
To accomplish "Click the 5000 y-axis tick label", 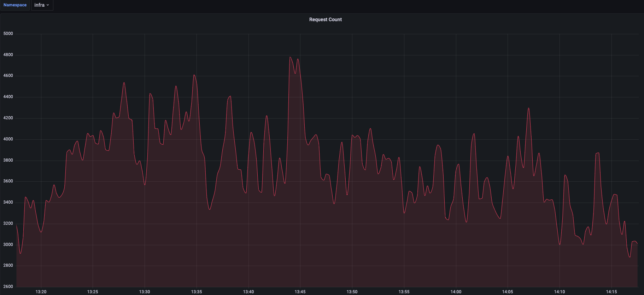I will tap(8, 34).
